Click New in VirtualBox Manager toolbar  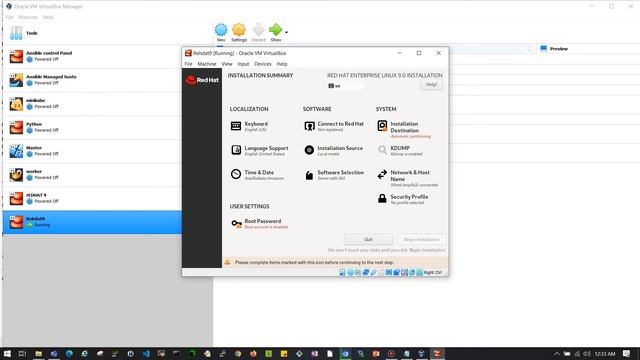coord(221,33)
